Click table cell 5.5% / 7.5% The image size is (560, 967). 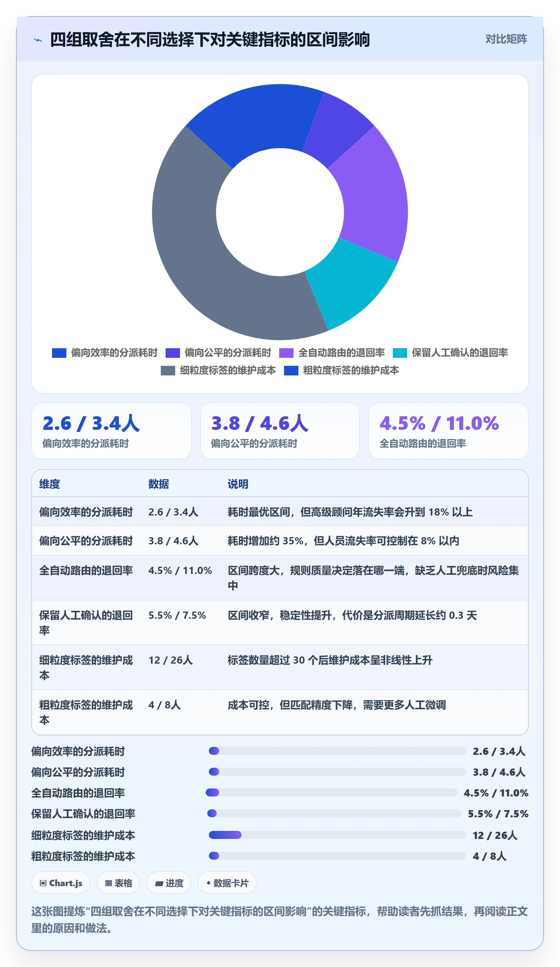[x=177, y=615]
